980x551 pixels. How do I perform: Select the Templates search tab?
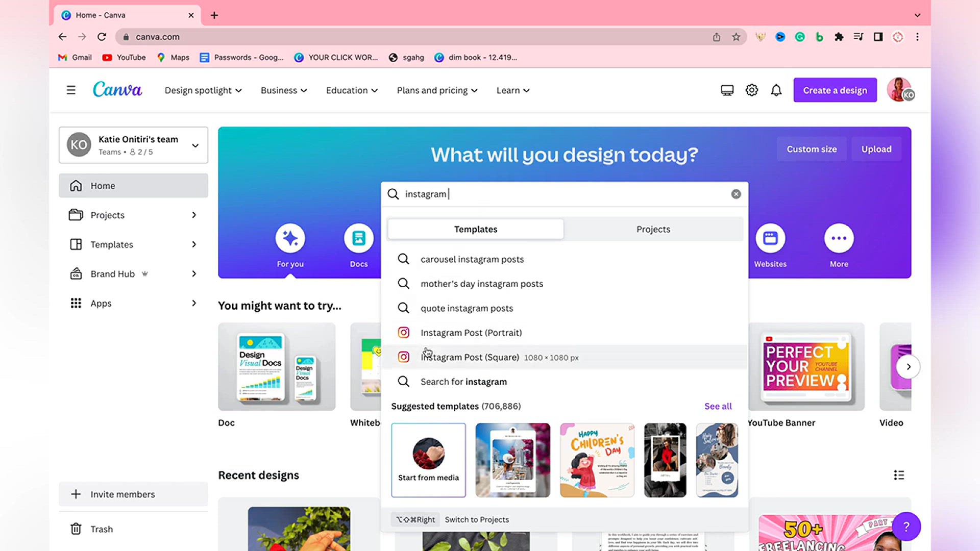click(x=476, y=230)
